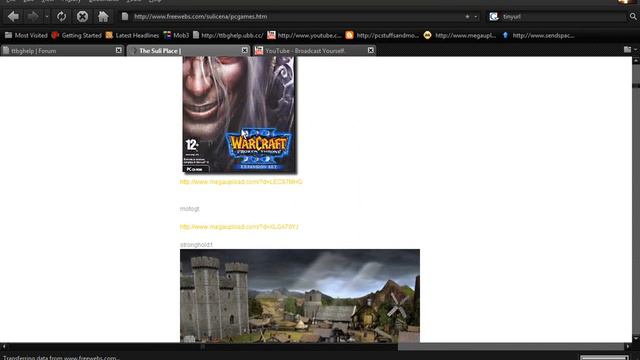
Task: Go back with the Back arrow button
Action: tap(13, 17)
